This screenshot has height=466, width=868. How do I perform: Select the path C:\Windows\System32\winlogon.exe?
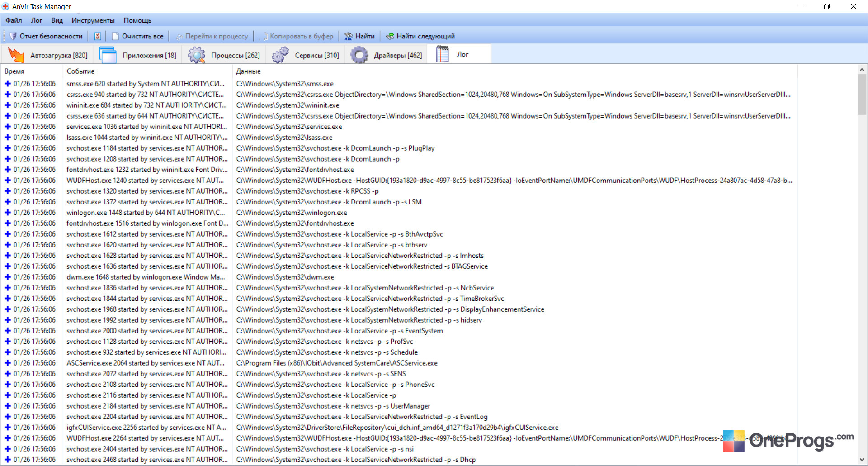click(292, 213)
